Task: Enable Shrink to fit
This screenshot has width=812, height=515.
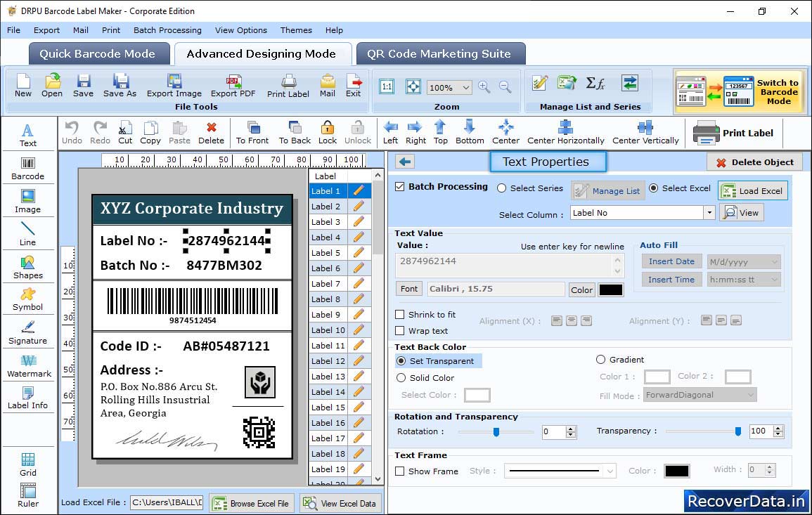Action: pos(400,315)
